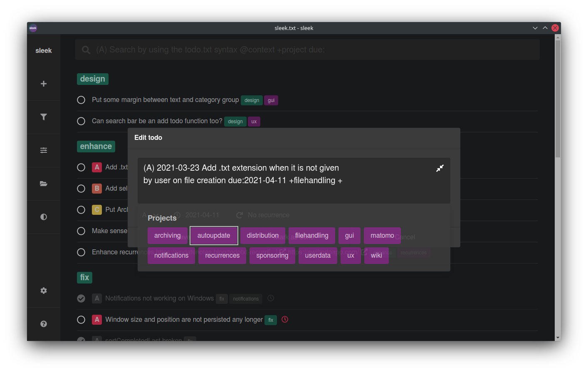Viewport: 588px width, 373px height.
Task: Click the search magnifier icon
Action: tap(86, 50)
